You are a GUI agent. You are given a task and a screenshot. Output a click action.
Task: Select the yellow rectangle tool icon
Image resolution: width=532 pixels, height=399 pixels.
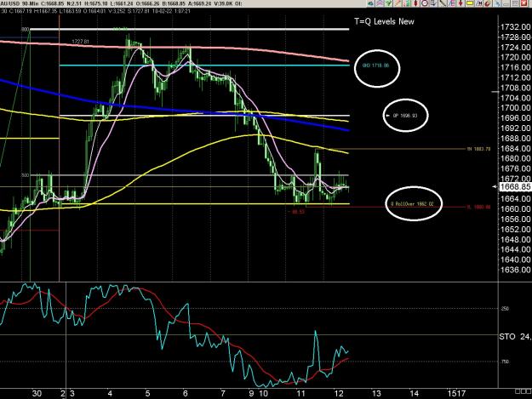point(470,3)
